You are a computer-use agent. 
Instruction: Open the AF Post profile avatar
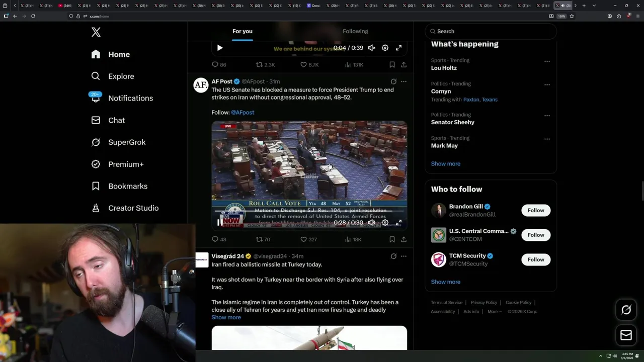click(201, 85)
